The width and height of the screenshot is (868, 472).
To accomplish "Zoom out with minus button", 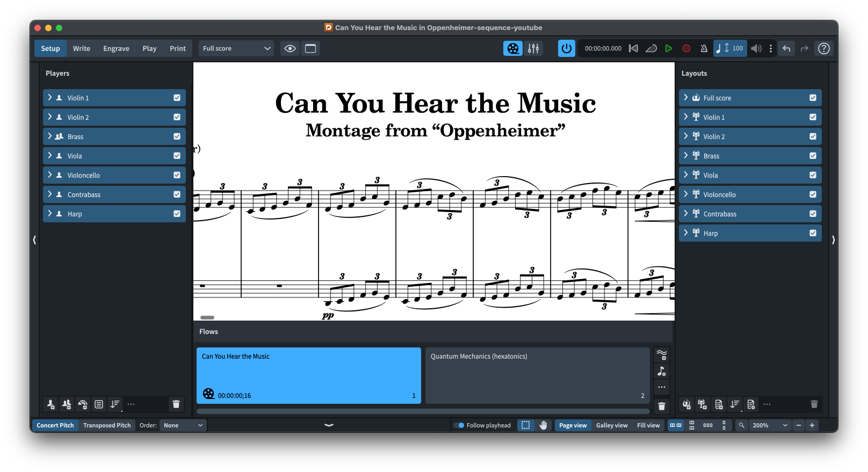I will pos(799,425).
